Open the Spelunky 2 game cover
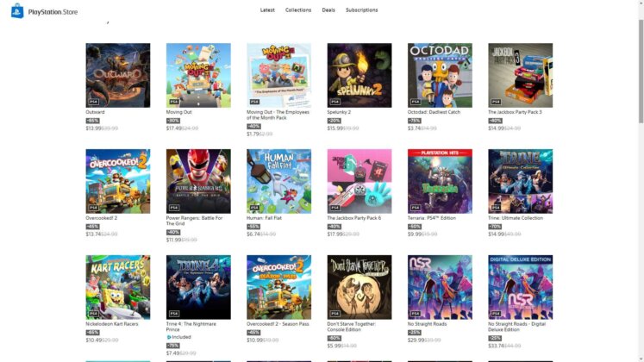 coord(360,76)
